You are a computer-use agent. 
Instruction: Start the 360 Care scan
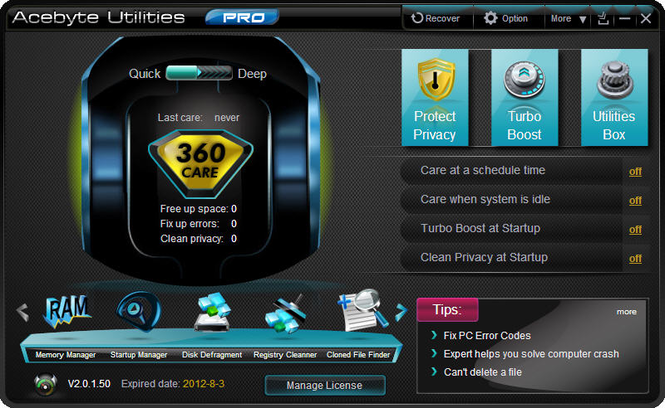[x=200, y=164]
